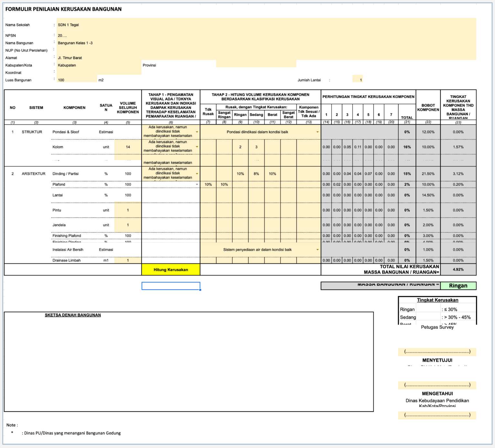The height and width of the screenshot is (448, 495).
Task: Select the BOBOT KOMPONEN column header
Action: (428, 107)
